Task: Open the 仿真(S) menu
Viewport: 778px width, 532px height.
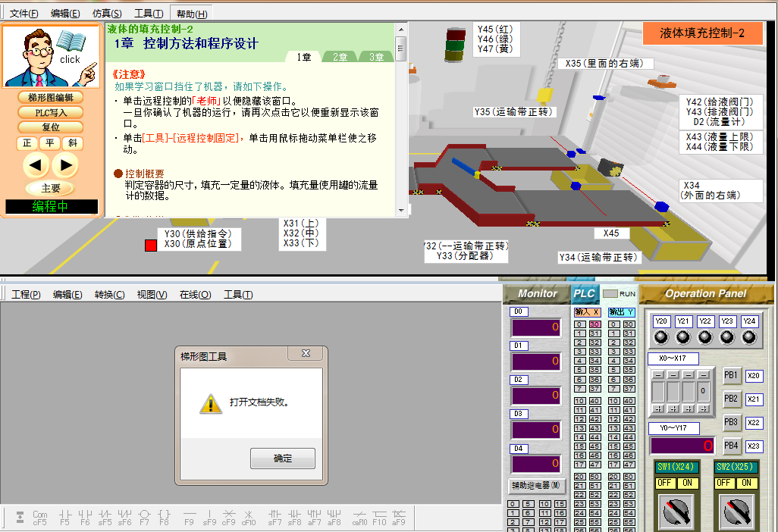Action: coord(106,14)
